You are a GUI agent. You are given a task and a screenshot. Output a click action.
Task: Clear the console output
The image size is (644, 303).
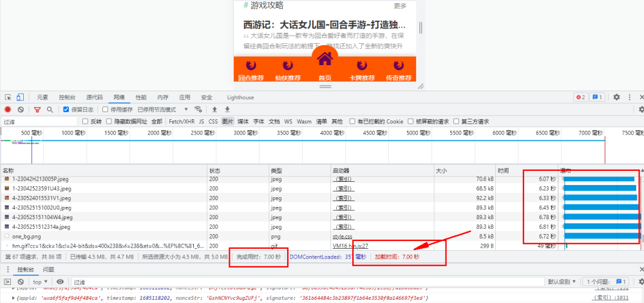(21, 282)
